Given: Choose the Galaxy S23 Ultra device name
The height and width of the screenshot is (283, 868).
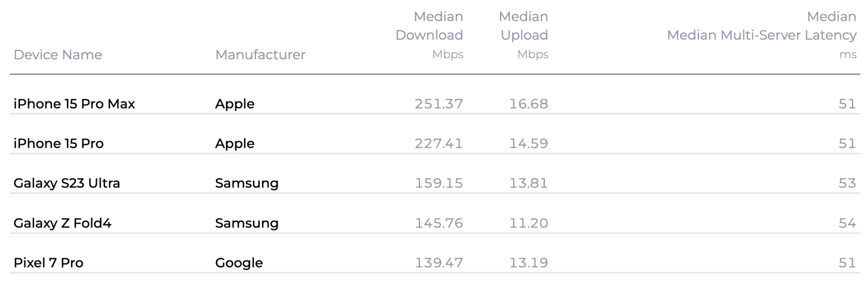Looking at the screenshot, I should click(x=67, y=183).
